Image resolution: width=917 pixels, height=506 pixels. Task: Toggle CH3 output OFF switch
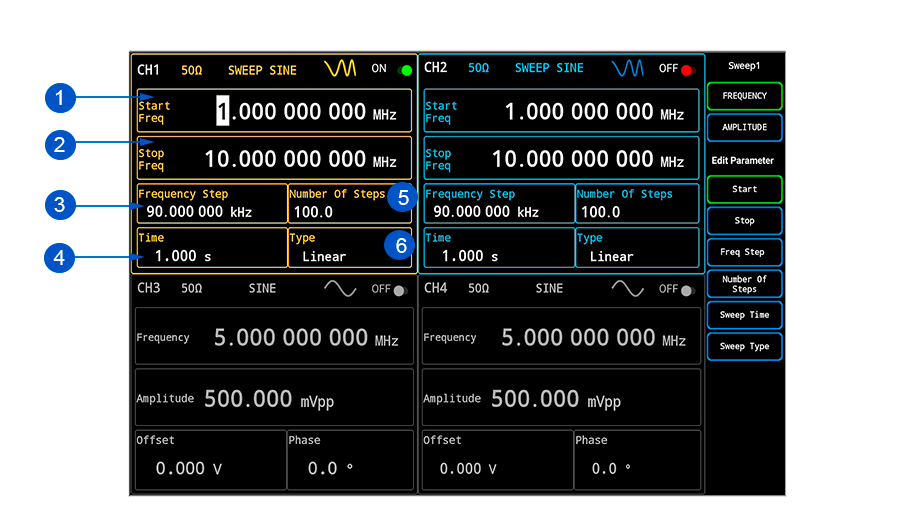click(x=400, y=290)
